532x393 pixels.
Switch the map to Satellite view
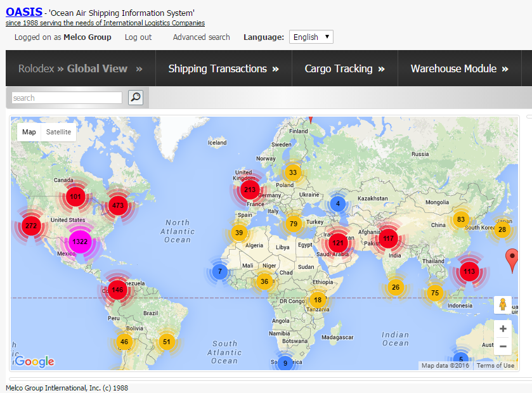[x=58, y=132]
